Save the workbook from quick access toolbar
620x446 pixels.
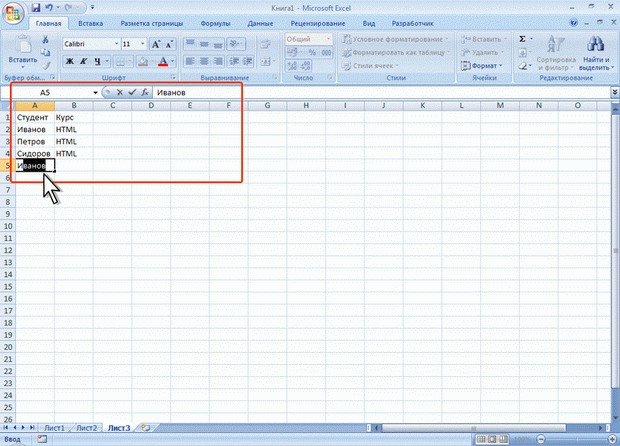(x=36, y=8)
